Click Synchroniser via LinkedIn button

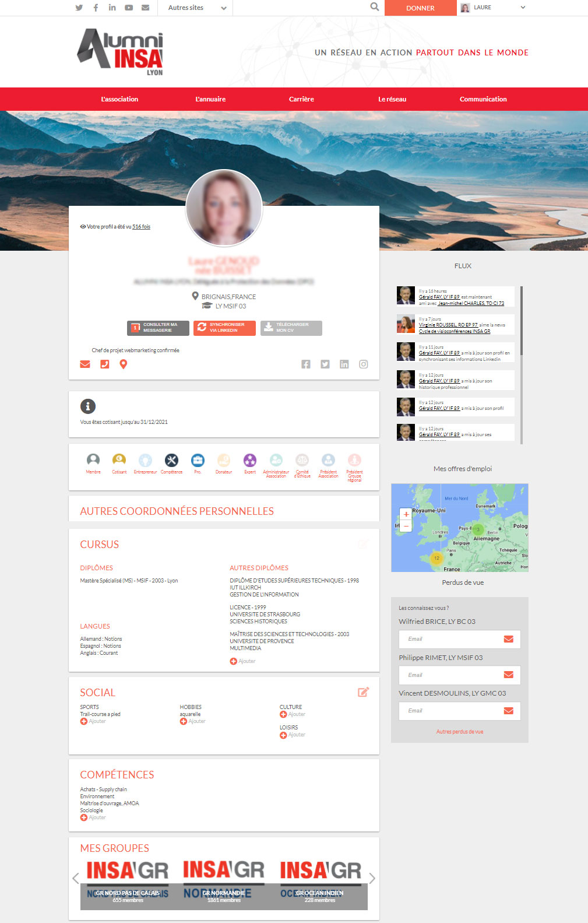tap(224, 328)
